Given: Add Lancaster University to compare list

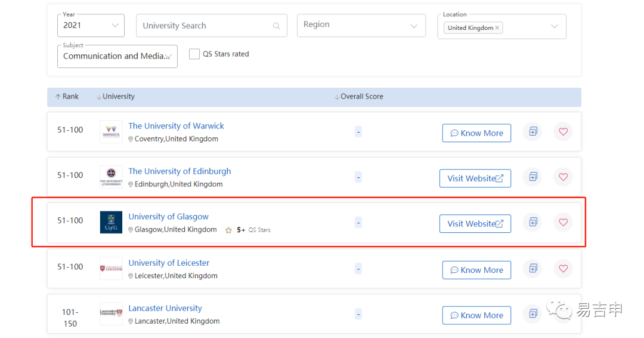Looking at the screenshot, I should [532, 314].
